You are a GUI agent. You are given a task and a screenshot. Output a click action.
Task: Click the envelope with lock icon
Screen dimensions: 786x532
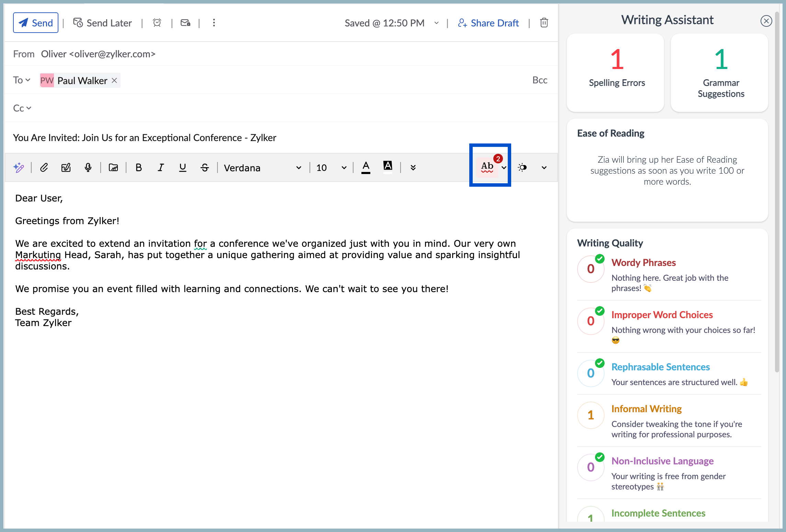186,23
